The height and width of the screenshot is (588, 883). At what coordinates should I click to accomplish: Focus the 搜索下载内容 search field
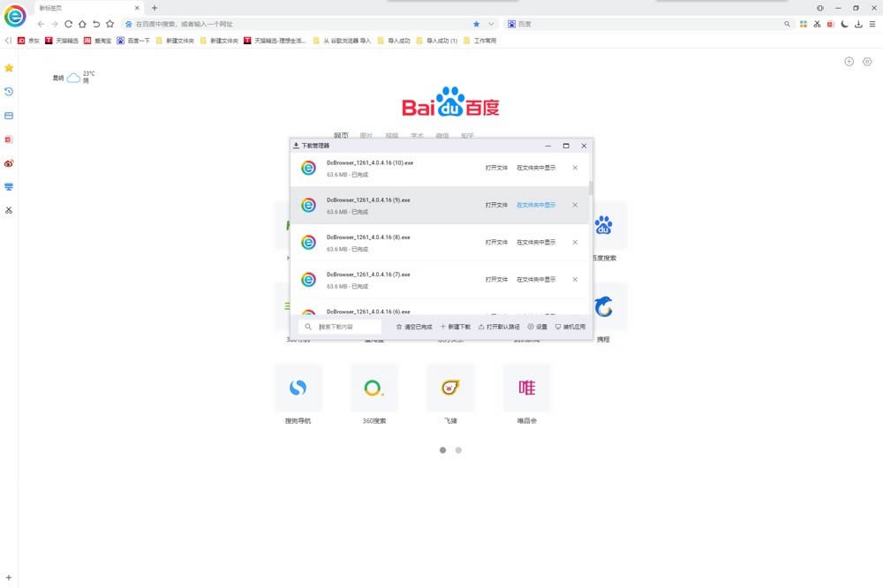[349, 327]
